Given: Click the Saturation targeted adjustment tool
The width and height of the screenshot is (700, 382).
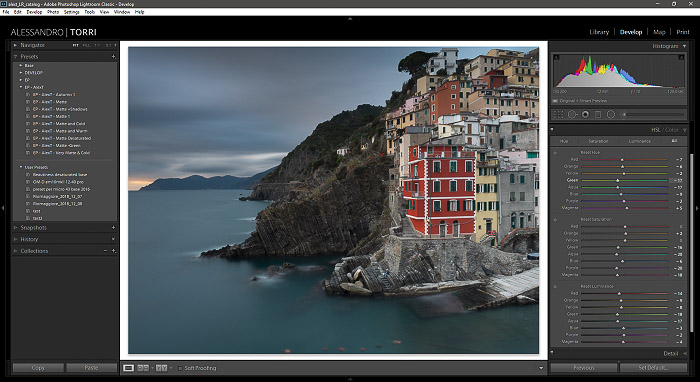Looking at the screenshot, I should tap(555, 220).
